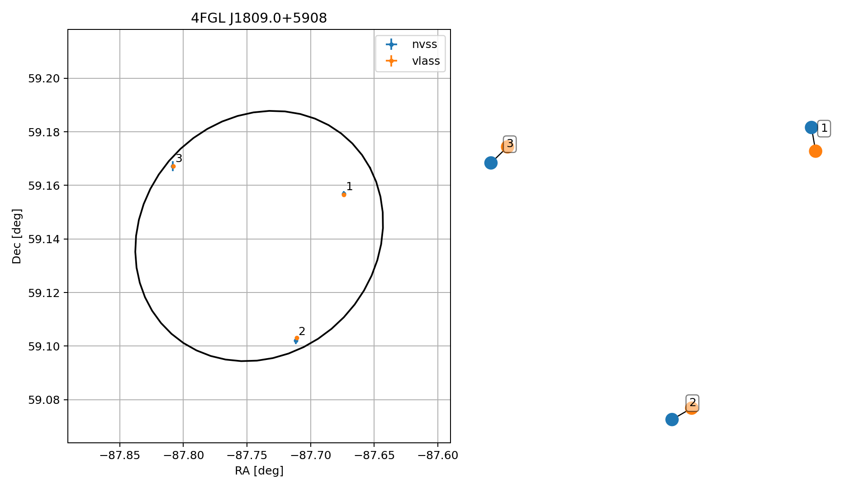Click the vlass legend entry label
The width and height of the screenshot is (868, 489).
(426, 61)
